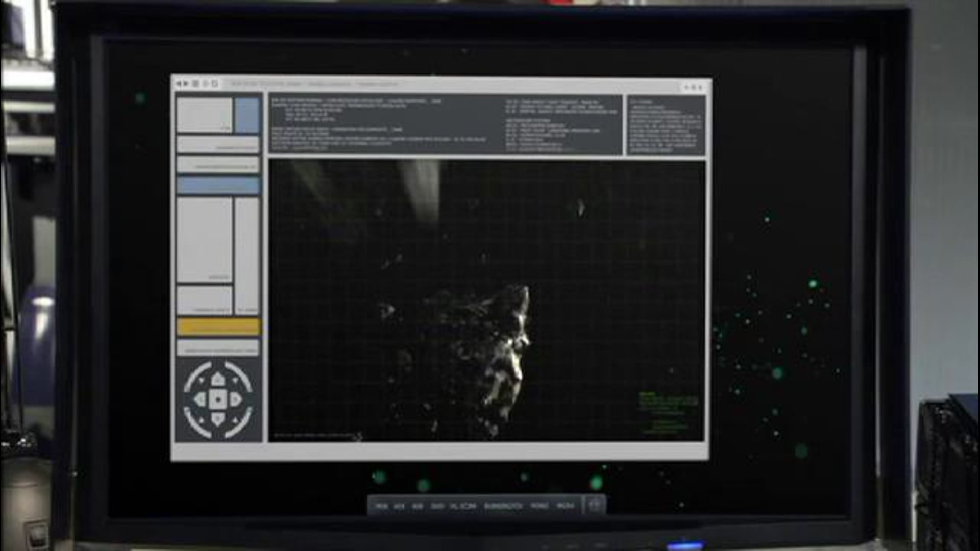Open the MENU item on the monitor's bottom bar
The height and width of the screenshot is (551, 980).
pos(565,506)
